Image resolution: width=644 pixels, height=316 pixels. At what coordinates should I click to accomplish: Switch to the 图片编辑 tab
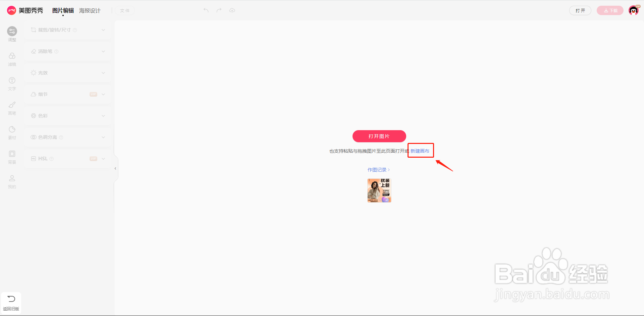pyautogui.click(x=63, y=11)
